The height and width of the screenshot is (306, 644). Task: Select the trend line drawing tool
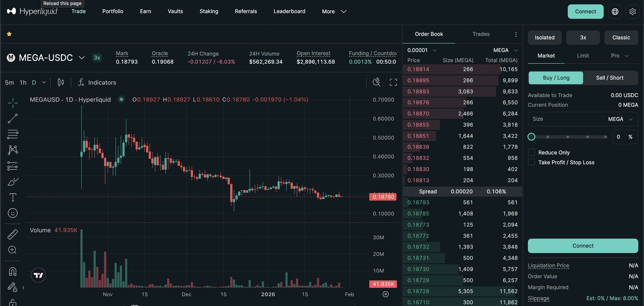coord(13,118)
